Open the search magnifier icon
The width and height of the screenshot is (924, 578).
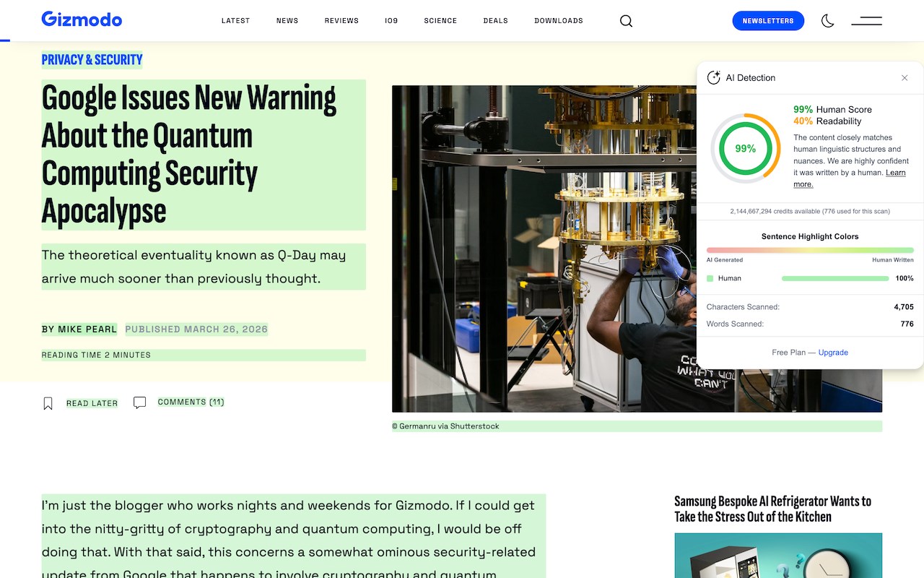[626, 21]
